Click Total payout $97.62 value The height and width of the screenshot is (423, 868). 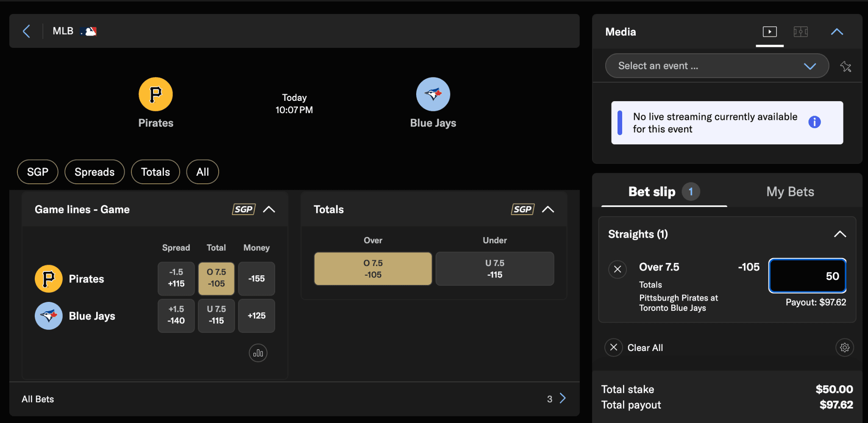click(836, 405)
